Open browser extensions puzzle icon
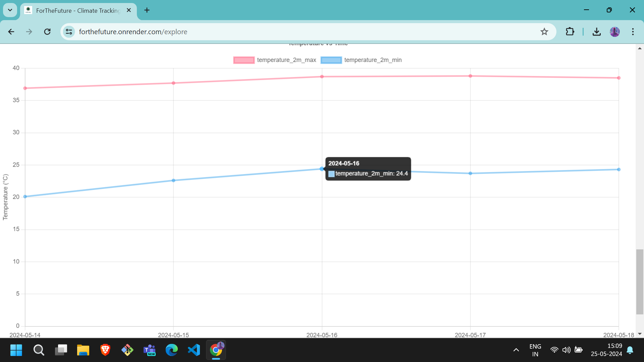 pos(570,32)
